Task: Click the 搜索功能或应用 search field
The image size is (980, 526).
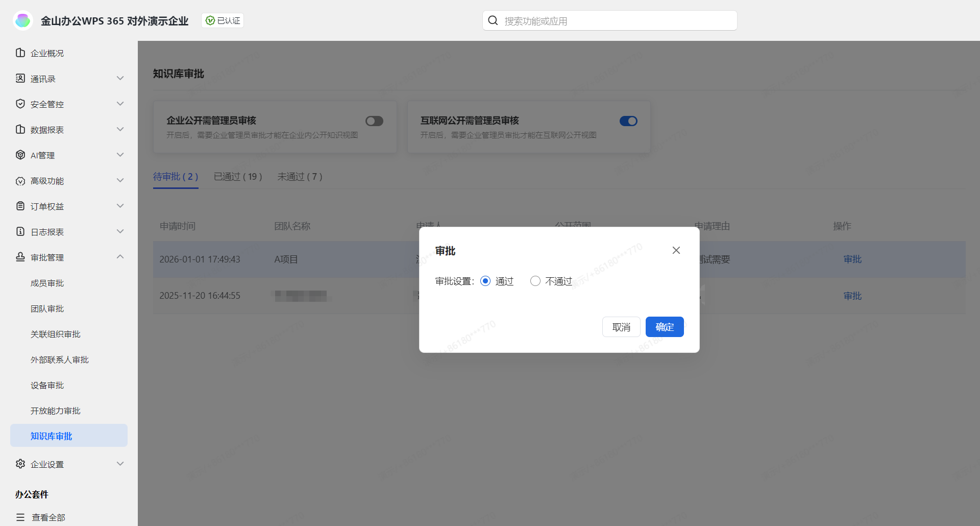Action: coord(610,20)
